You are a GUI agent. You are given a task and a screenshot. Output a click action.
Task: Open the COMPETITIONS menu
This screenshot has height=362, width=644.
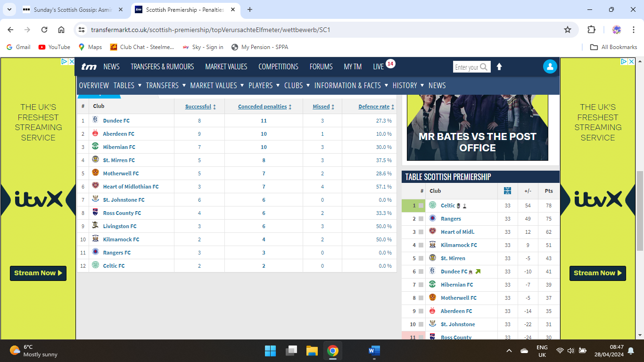(278, 66)
